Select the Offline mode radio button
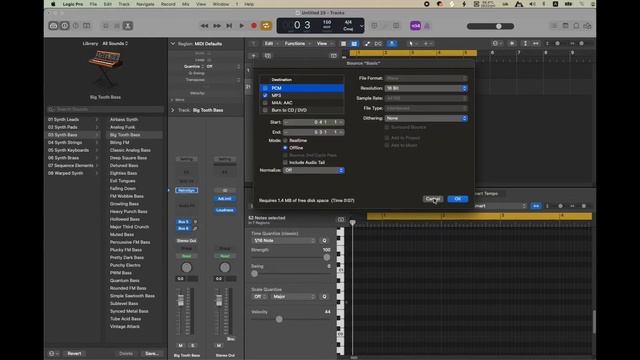The width and height of the screenshot is (640, 360). coord(285,148)
